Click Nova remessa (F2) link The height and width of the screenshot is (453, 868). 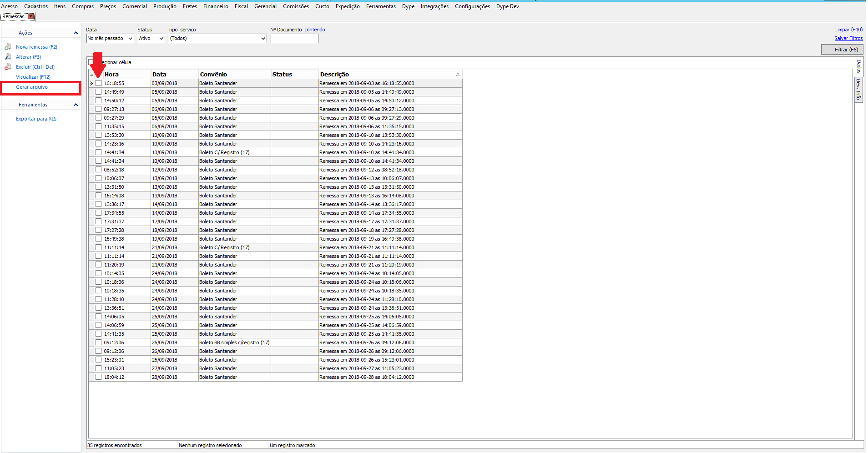tap(36, 47)
